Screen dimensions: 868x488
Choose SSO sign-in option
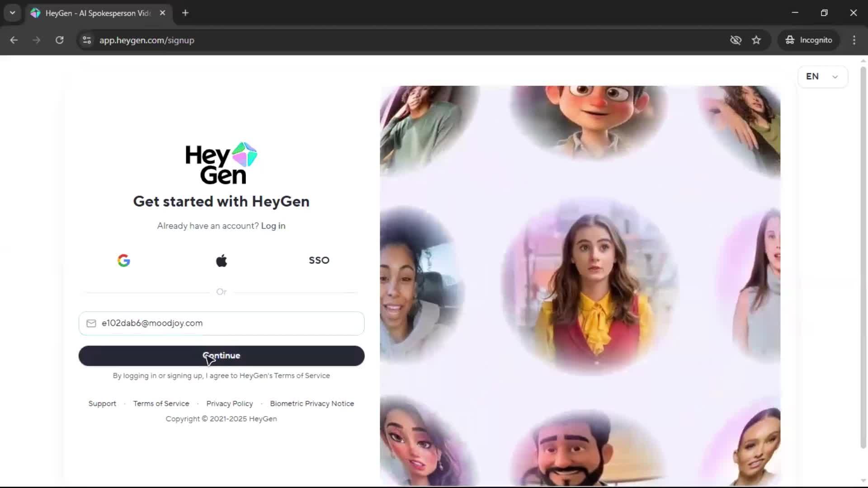[x=319, y=260]
